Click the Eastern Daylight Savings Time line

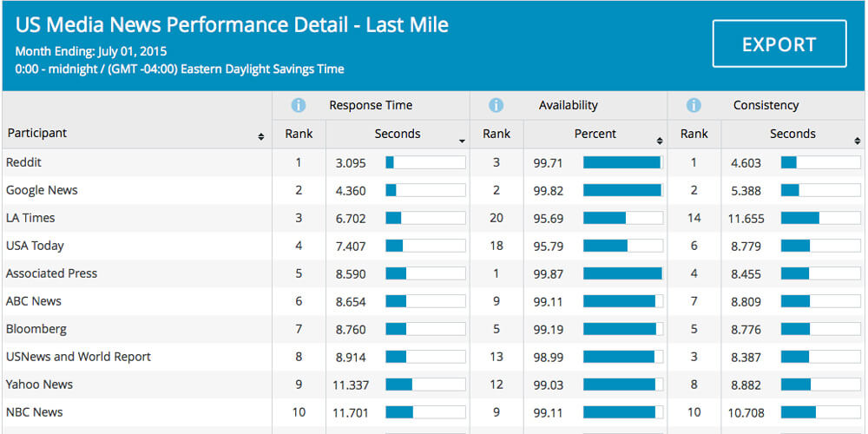pos(180,69)
